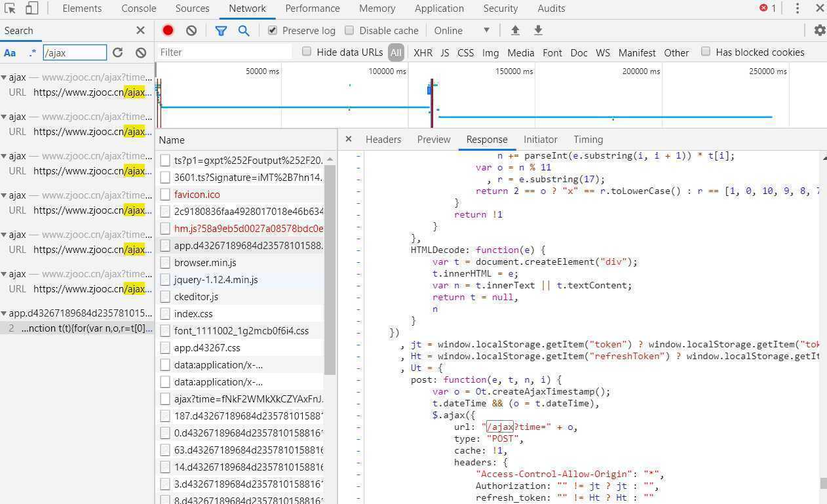Export HAR file download arrow
Image resolution: width=827 pixels, height=504 pixels.
[538, 30]
